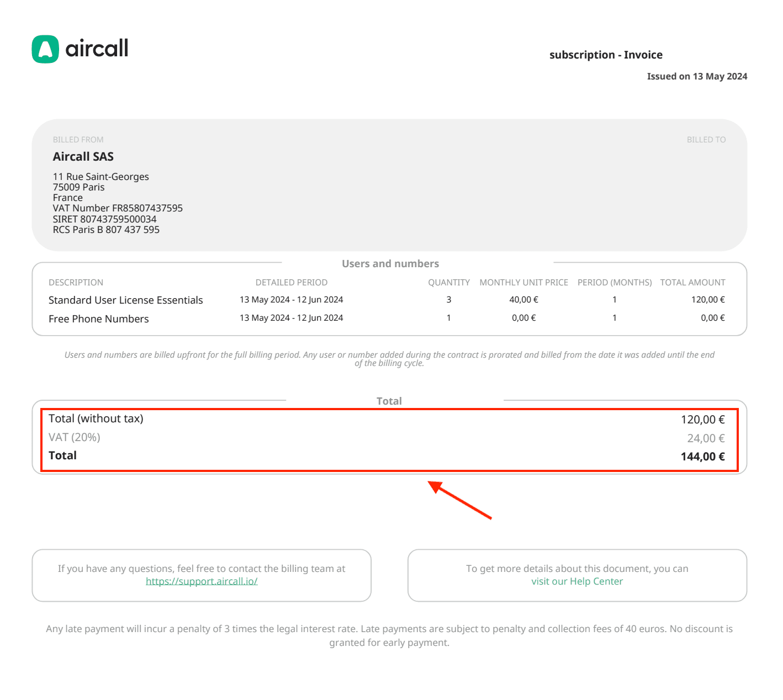This screenshot has width=783, height=700.
Task: Click the VAT Number FR85807437595 line
Action: [118, 208]
